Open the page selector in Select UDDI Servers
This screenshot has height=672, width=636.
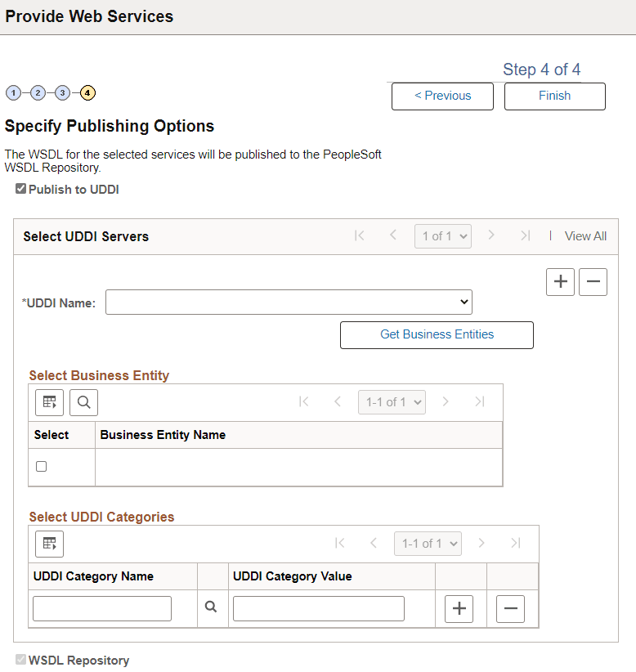(x=442, y=235)
